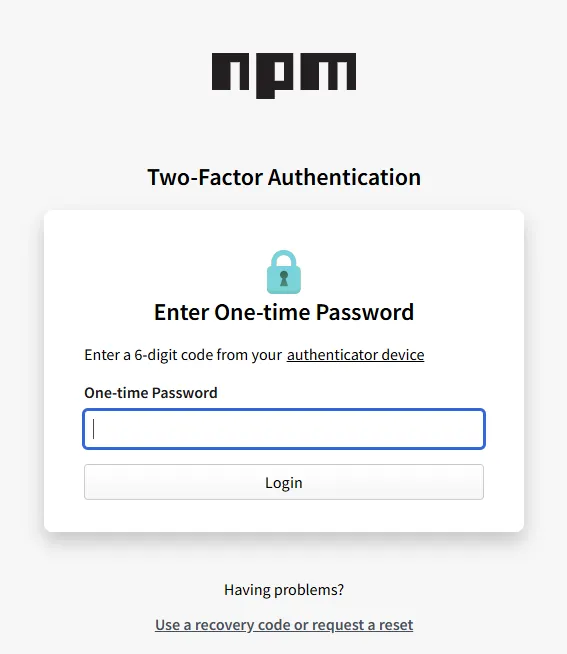Click the padlock shackle loop
The height and width of the screenshot is (654, 567).
click(x=284, y=259)
